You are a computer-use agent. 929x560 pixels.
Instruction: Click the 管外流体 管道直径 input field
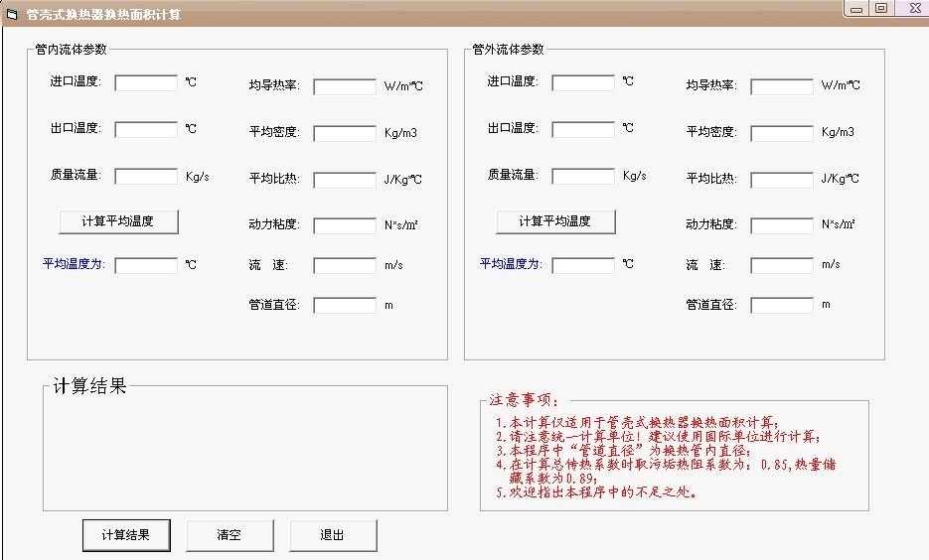[x=782, y=306]
